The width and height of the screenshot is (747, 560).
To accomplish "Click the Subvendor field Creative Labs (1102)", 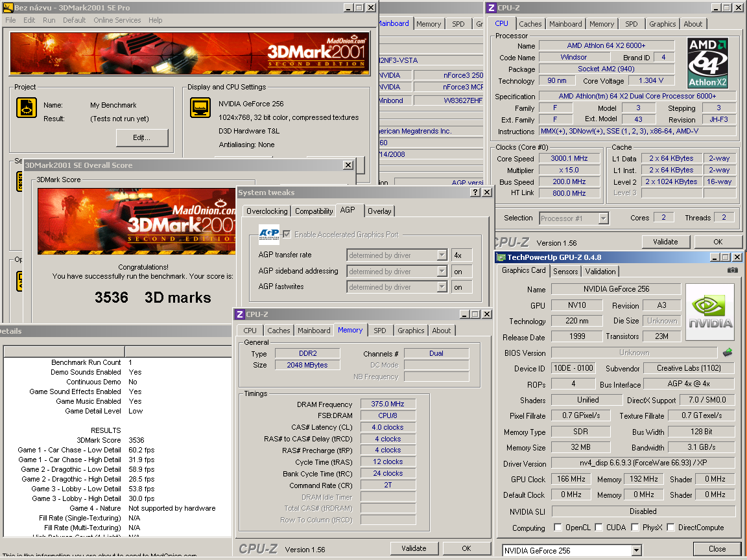I will (x=689, y=368).
